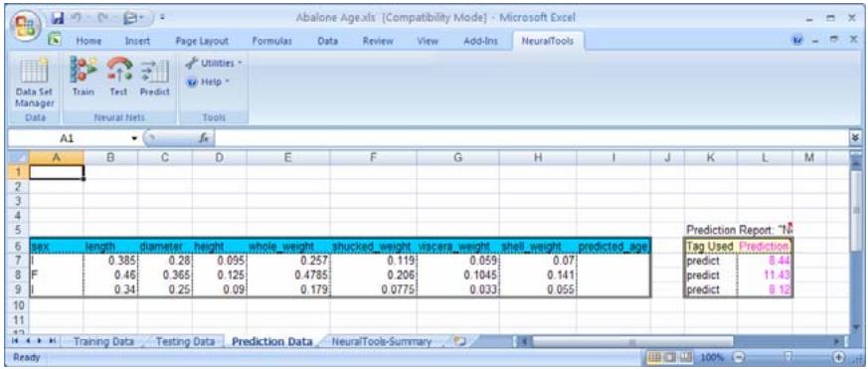
Task: Select the cell with value 0.1045
Action: pyautogui.click(x=457, y=275)
